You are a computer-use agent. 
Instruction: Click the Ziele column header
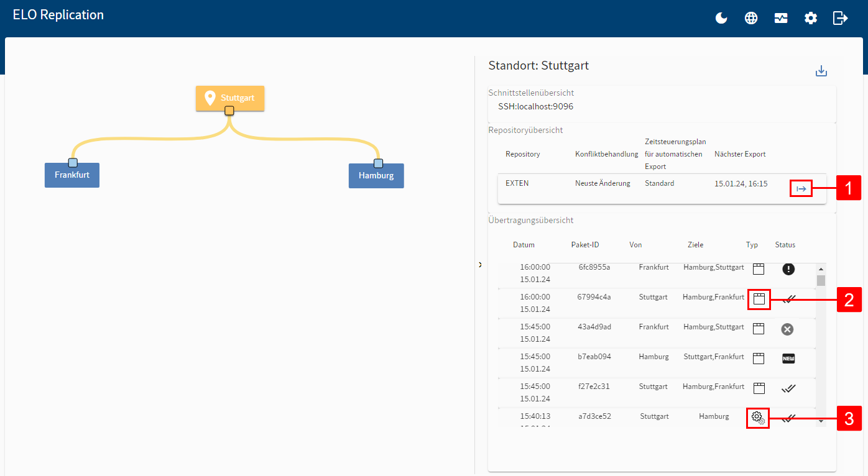(696, 245)
